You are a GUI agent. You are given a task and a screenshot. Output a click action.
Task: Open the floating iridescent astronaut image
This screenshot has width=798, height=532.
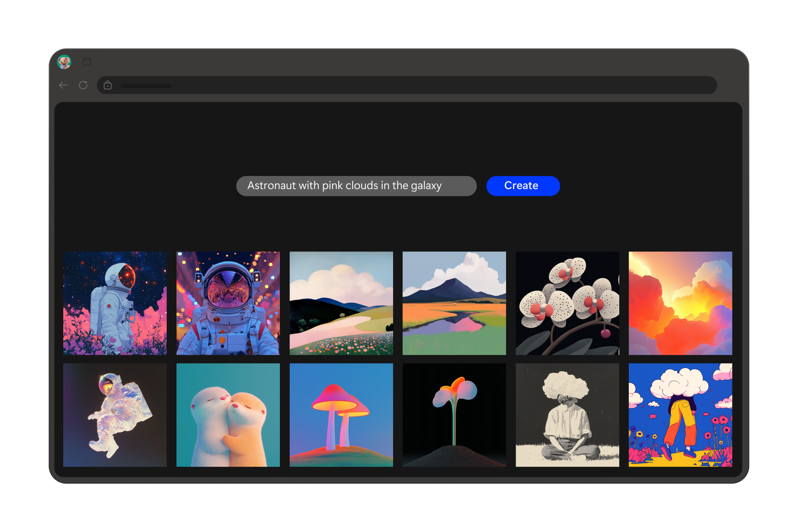point(115,415)
